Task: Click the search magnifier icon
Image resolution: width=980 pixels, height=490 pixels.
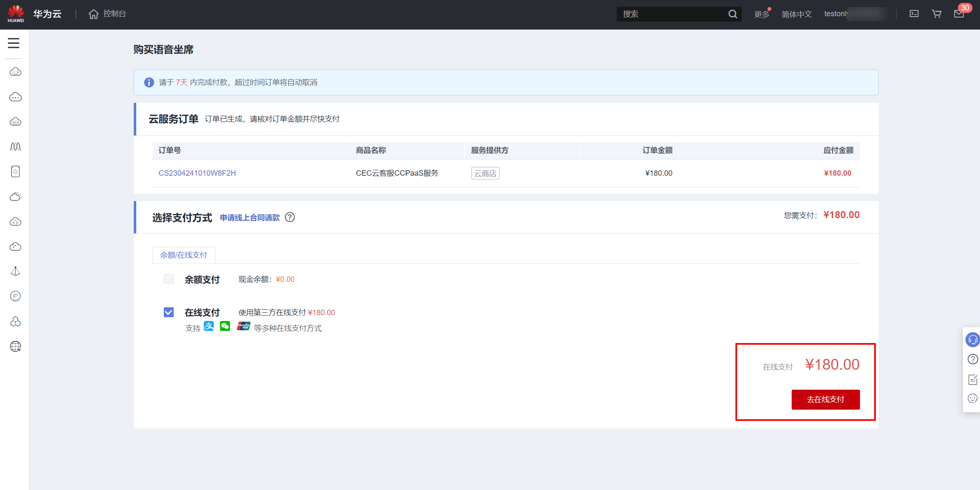Action: [732, 14]
